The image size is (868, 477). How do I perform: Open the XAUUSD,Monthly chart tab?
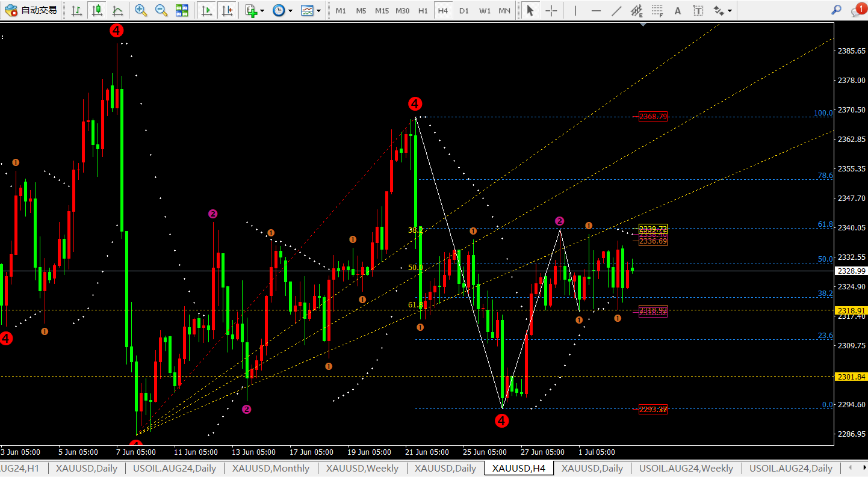point(270,468)
